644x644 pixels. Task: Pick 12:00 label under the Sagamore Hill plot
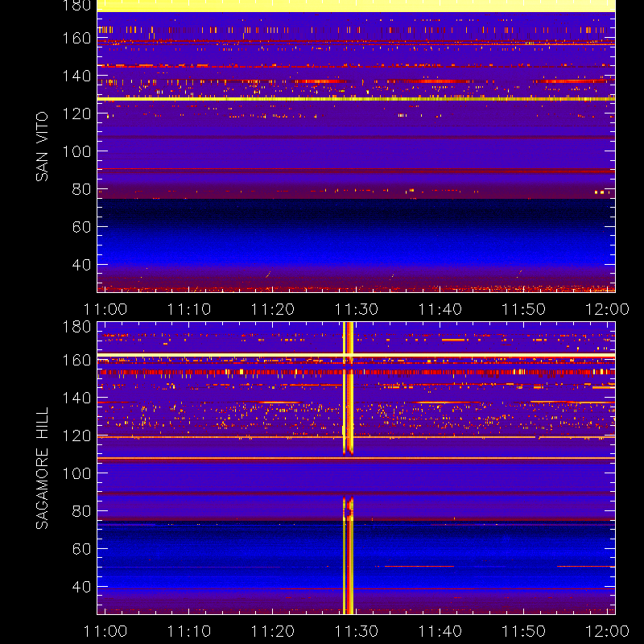(607, 631)
